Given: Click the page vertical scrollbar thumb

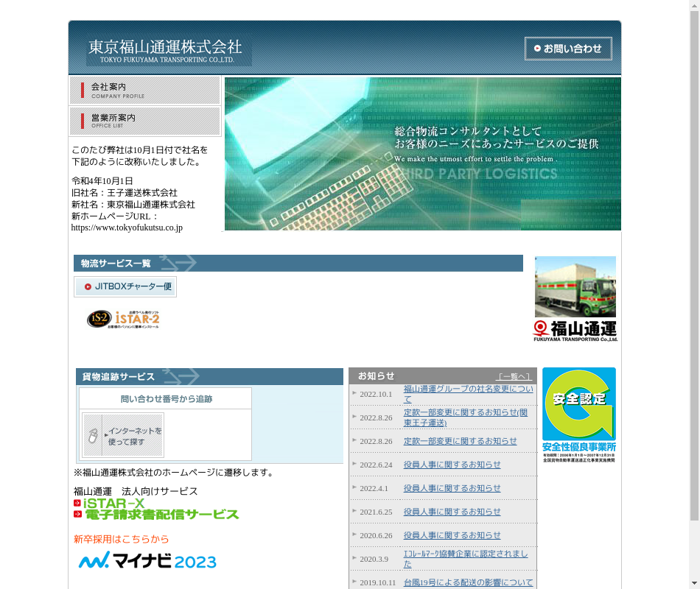Looking at the screenshot, I should click(694, 266).
